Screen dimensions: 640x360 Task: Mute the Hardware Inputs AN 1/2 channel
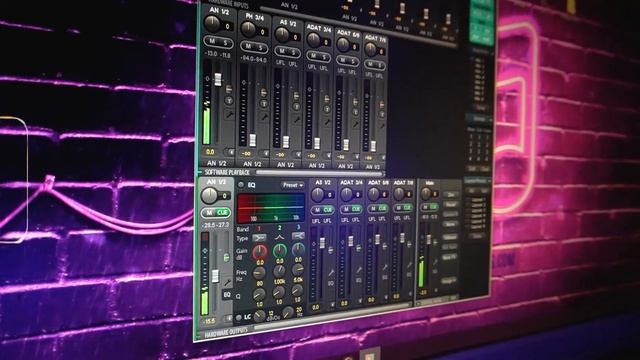pos(212,41)
